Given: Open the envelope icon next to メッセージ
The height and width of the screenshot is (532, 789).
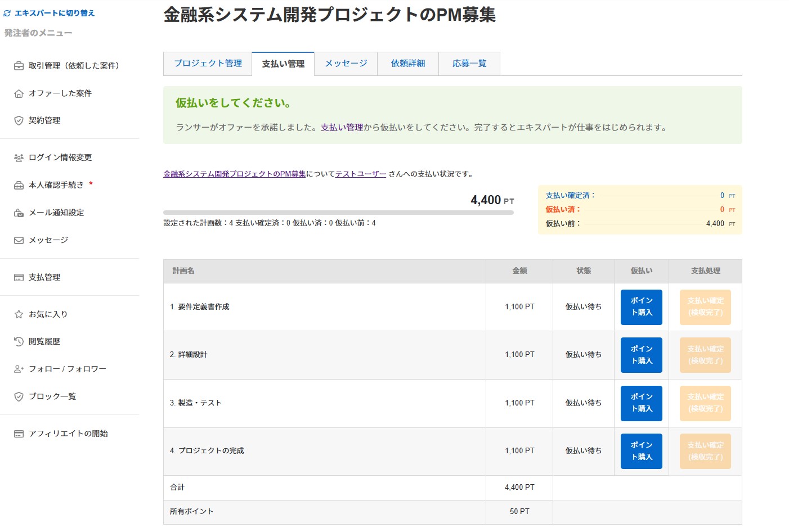Looking at the screenshot, I should click(19, 240).
